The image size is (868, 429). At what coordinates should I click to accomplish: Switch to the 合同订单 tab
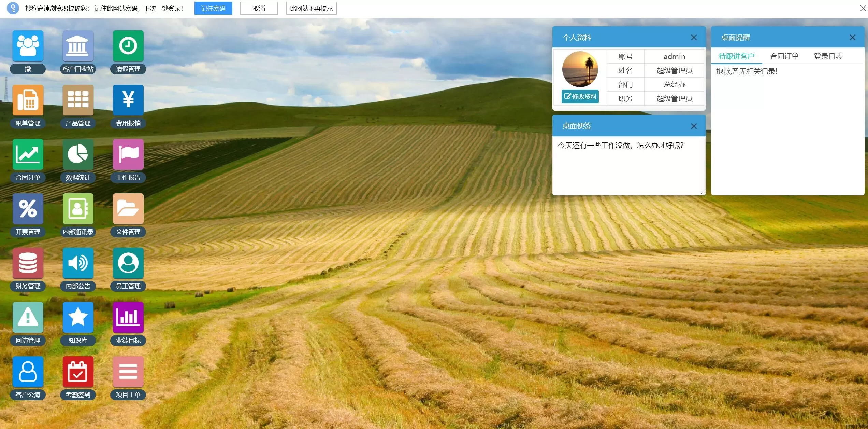tap(784, 56)
